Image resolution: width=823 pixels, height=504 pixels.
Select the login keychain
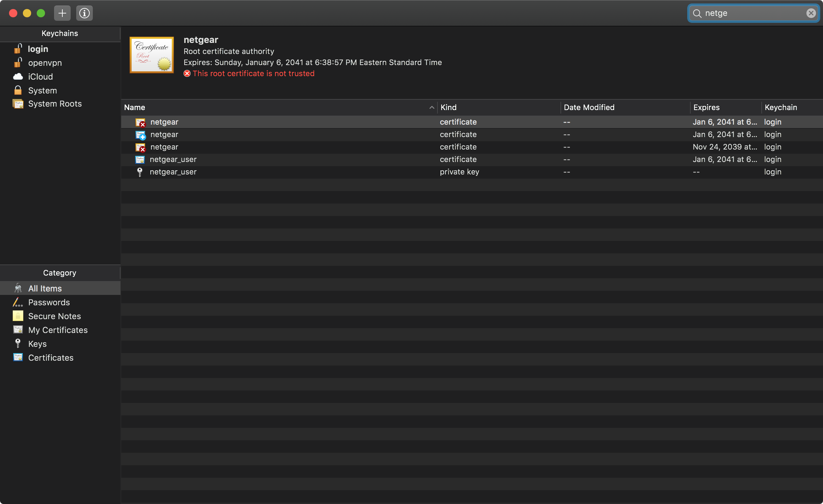(x=38, y=49)
